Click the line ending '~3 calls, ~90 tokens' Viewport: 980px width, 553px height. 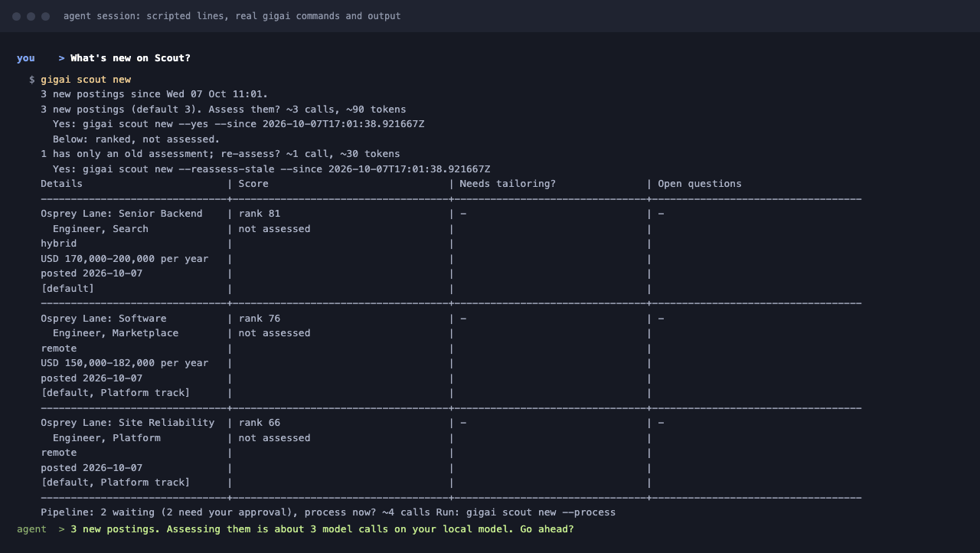click(224, 110)
